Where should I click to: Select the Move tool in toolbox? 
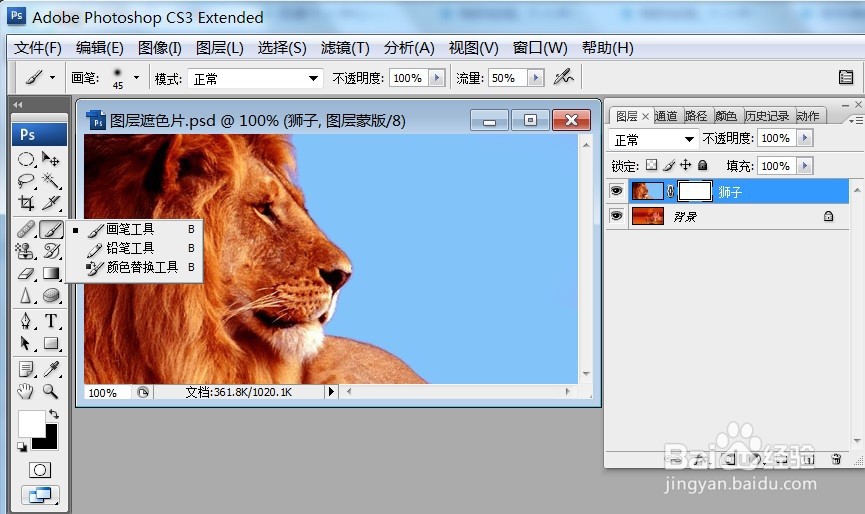(x=51, y=159)
